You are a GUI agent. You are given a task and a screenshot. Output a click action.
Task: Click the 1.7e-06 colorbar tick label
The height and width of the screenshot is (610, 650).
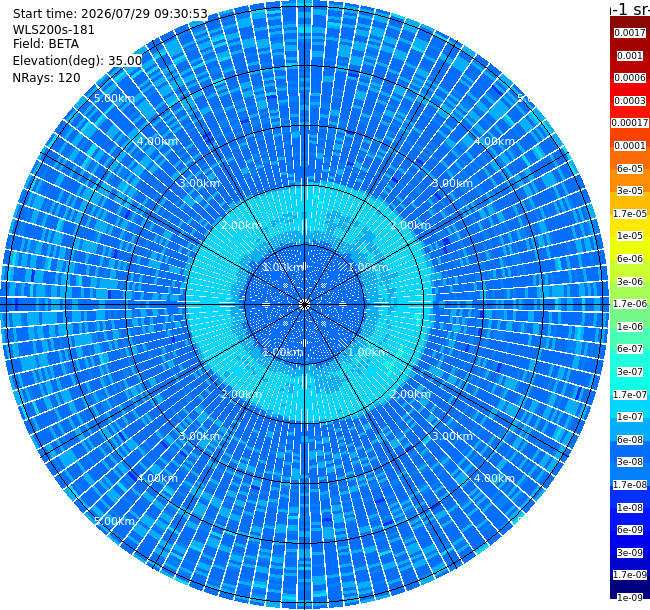(x=630, y=304)
